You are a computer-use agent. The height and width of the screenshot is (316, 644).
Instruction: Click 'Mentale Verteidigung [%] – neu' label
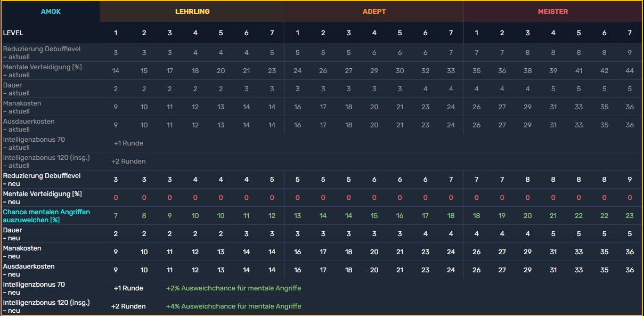pyautogui.click(x=43, y=198)
